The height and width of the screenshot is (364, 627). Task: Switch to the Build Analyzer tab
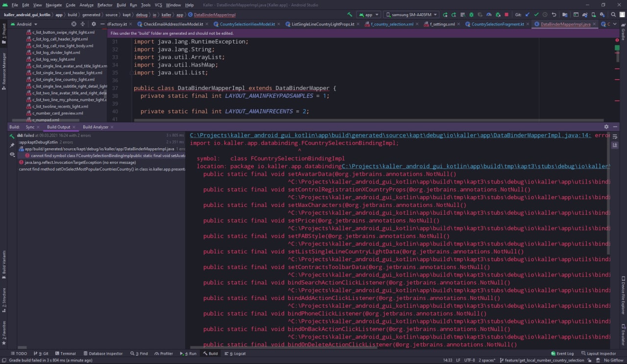pyautogui.click(x=96, y=127)
